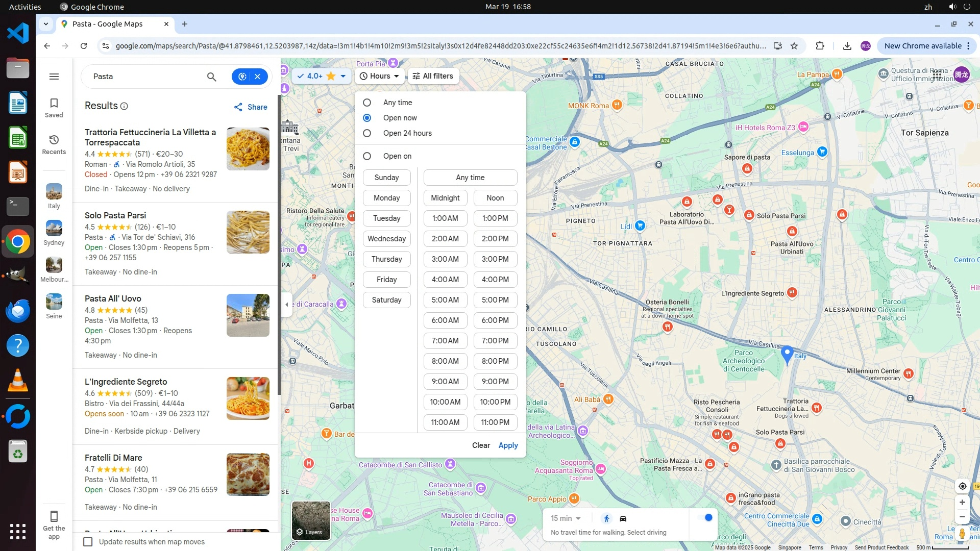
Task: Click the my-location target icon
Action: (x=962, y=486)
